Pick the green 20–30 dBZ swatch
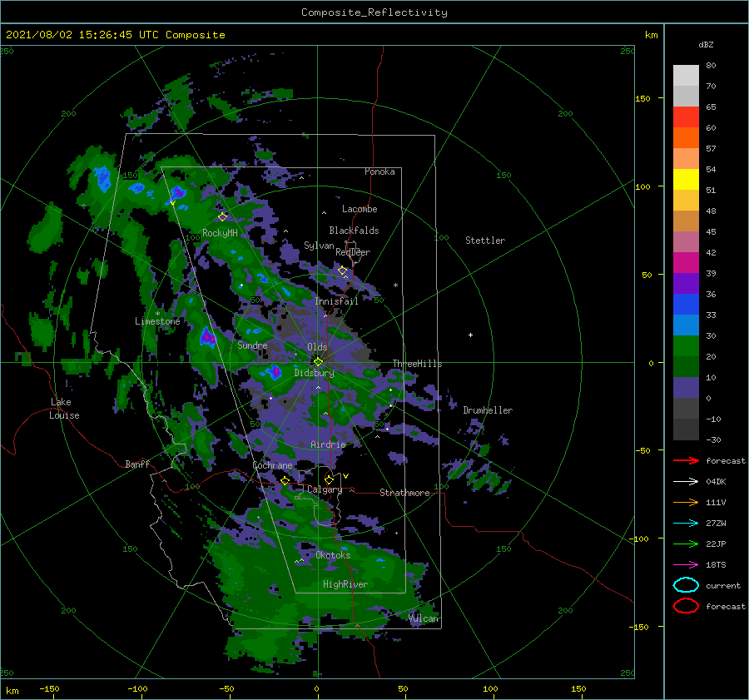The height and width of the screenshot is (700, 749). point(686,346)
